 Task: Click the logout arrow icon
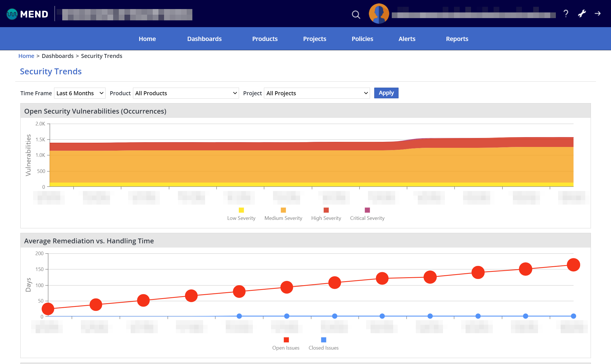[598, 13]
